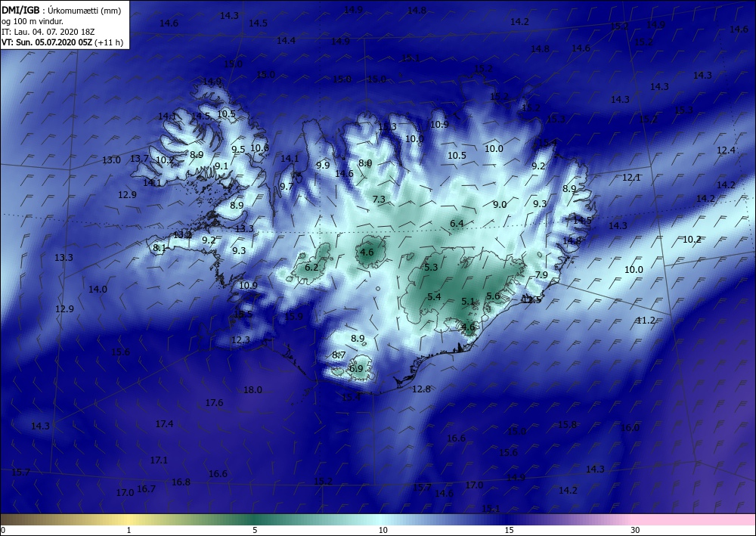Click the 'IT: Lau. 04. 07. 2020 18Z' line
This screenshot has width=756, height=536.
[48, 32]
